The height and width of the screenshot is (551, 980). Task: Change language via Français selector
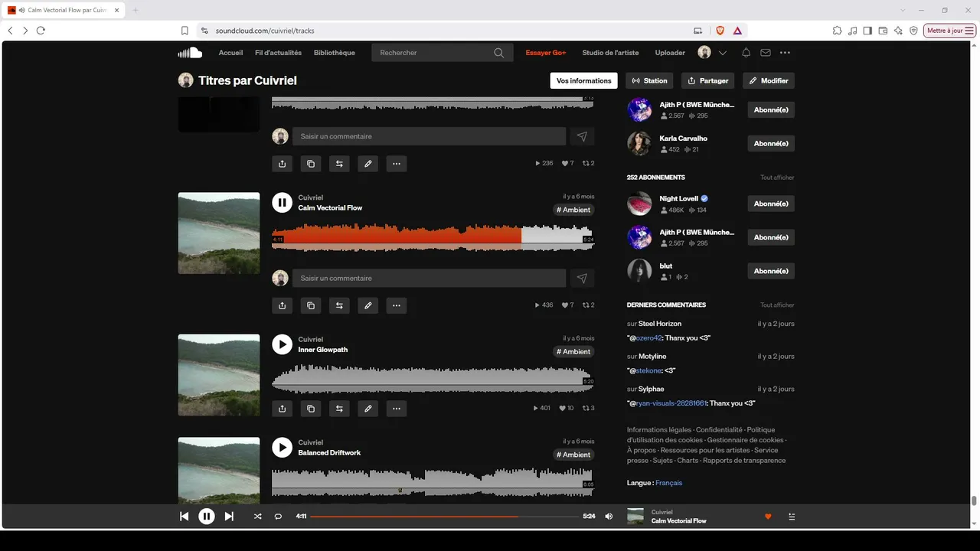click(x=668, y=483)
